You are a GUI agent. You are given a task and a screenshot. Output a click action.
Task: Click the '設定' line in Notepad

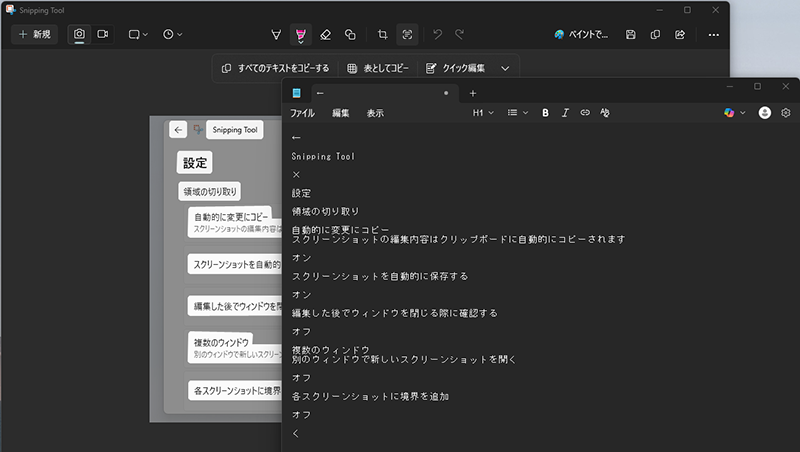pyautogui.click(x=301, y=193)
